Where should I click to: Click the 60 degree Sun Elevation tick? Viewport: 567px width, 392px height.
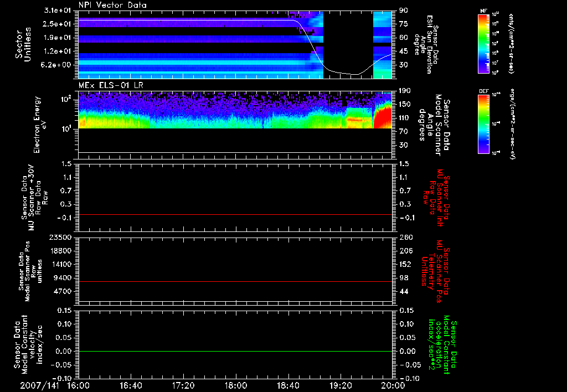404,38
